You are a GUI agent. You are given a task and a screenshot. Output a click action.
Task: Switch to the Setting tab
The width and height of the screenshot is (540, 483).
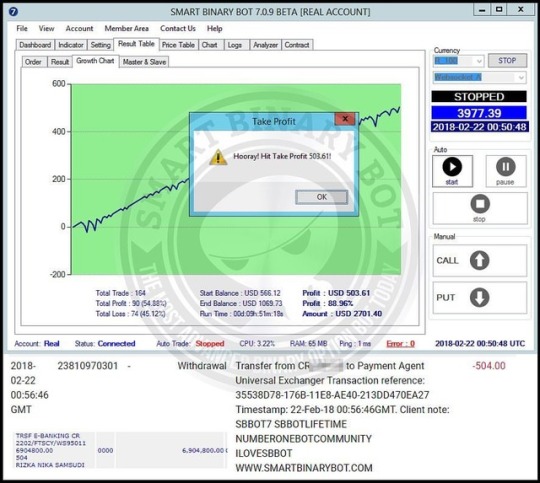pos(100,45)
